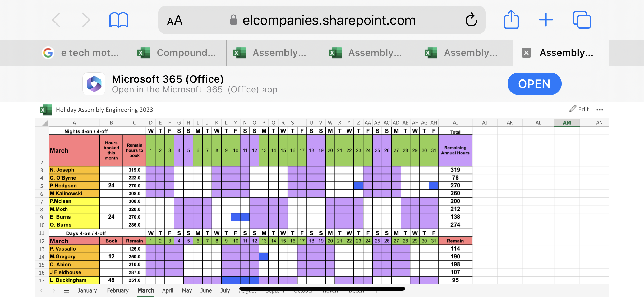
Task: Close the active Assembly tab
Action: pyautogui.click(x=526, y=53)
